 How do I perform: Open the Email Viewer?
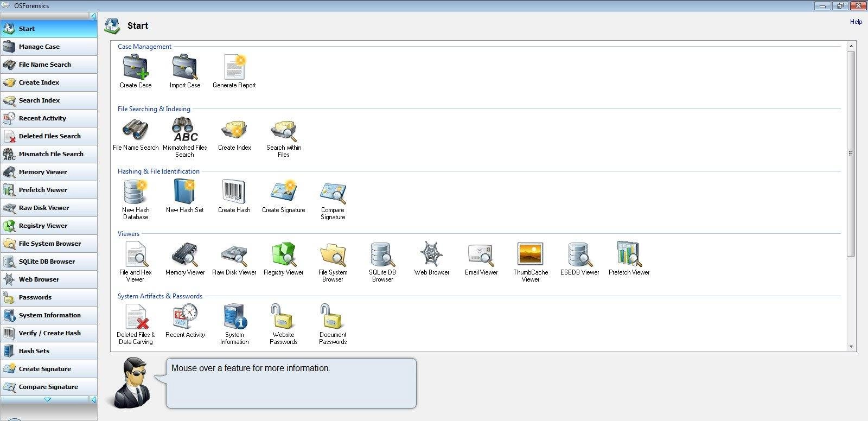click(x=481, y=254)
